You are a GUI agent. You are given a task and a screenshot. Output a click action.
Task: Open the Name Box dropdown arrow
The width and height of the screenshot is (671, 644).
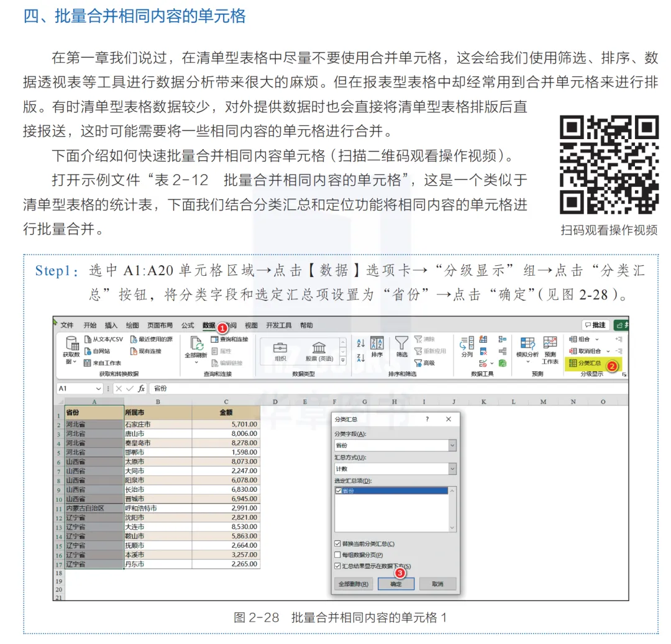98,389
